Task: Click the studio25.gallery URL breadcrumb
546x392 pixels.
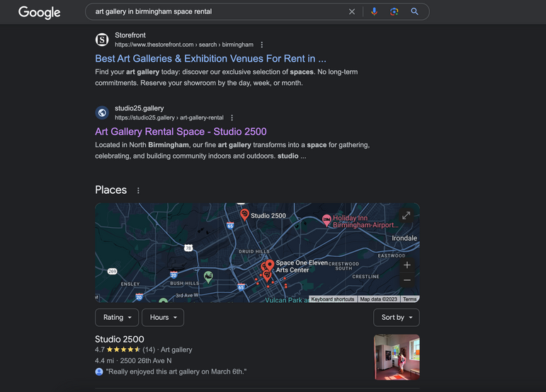Action: click(169, 117)
